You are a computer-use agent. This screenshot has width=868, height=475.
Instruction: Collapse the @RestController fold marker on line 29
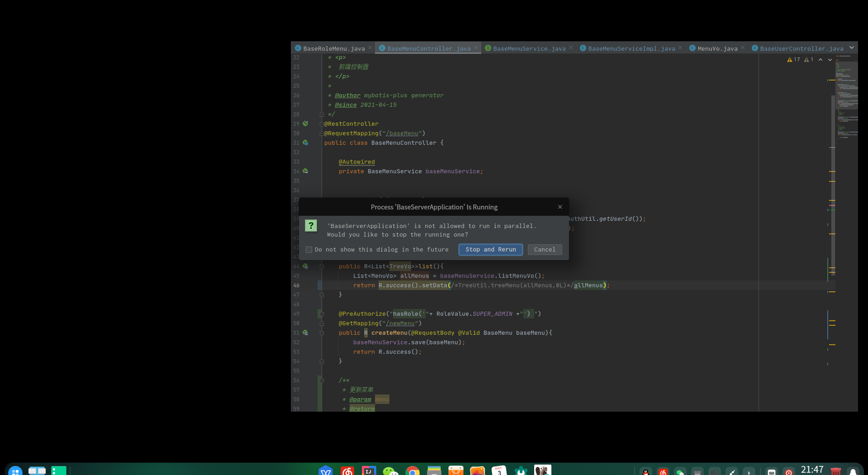coord(322,124)
